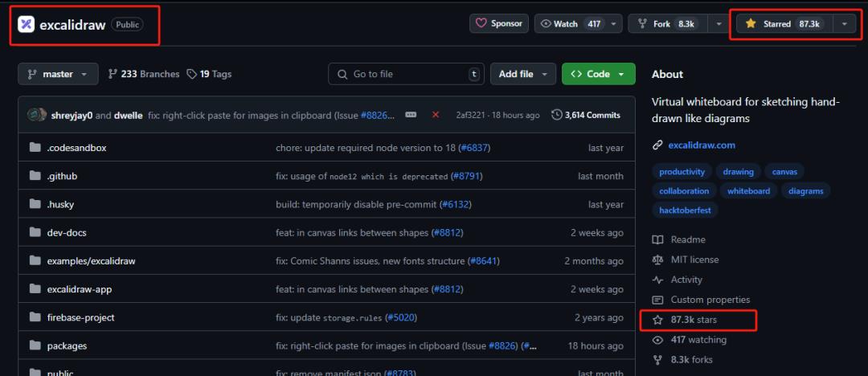868x376 pixels.
Task: Expand the fork options dropdown arrow
Action: tap(719, 24)
